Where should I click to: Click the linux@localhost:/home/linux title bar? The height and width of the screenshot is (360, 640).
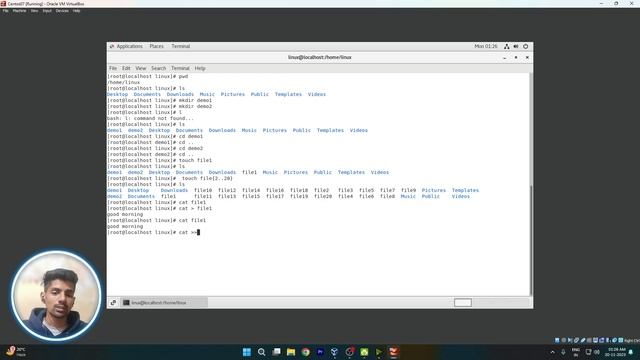[320, 58]
